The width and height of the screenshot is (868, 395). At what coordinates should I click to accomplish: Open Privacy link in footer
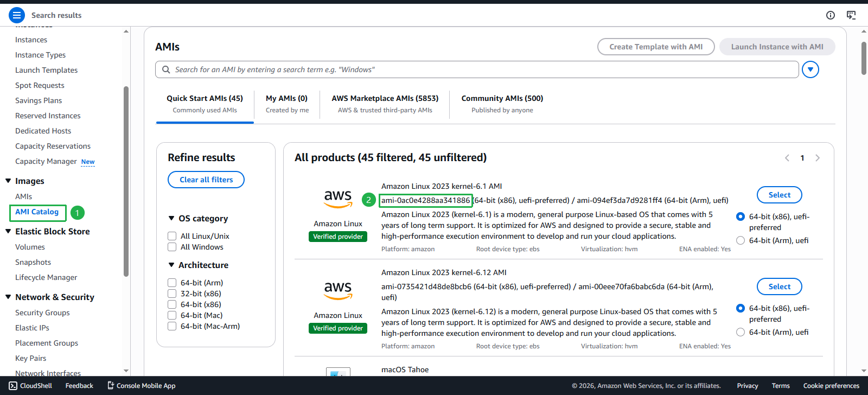tap(748, 386)
